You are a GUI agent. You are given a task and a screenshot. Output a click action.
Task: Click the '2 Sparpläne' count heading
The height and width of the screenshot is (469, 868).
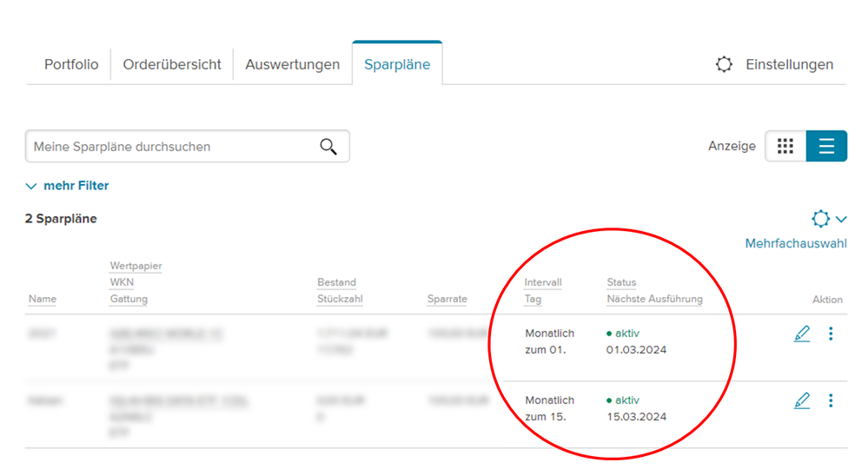61,219
